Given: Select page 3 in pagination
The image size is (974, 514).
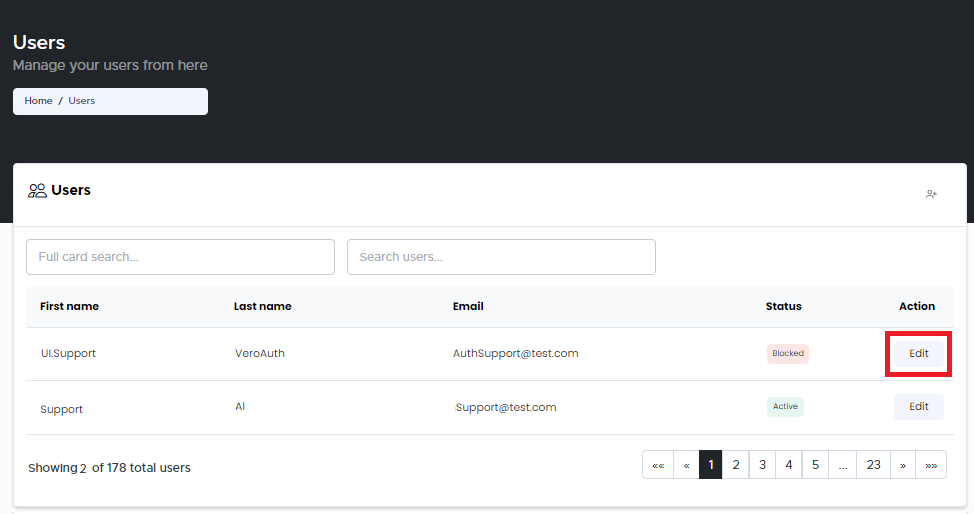Looking at the screenshot, I should 762,465.
